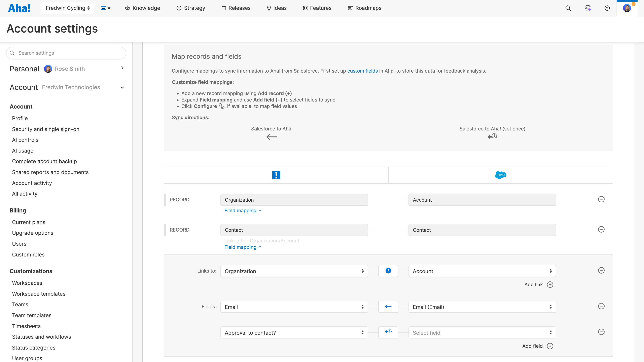Open the Strategy menu
Image resolution: width=644 pixels, height=362 pixels.
point(191,8)
